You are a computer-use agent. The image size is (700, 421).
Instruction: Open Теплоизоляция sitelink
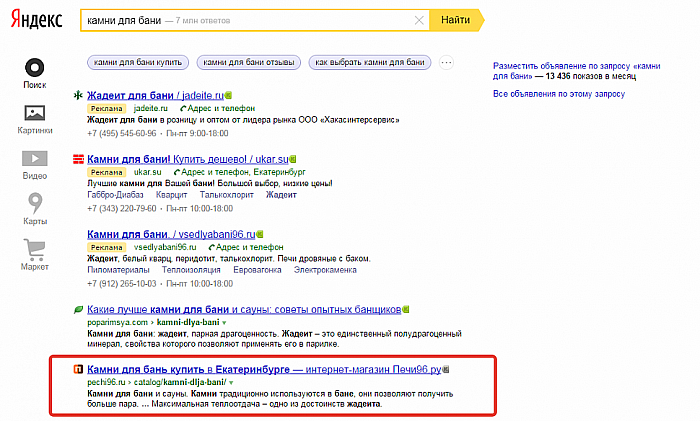[x=191, y=270]
